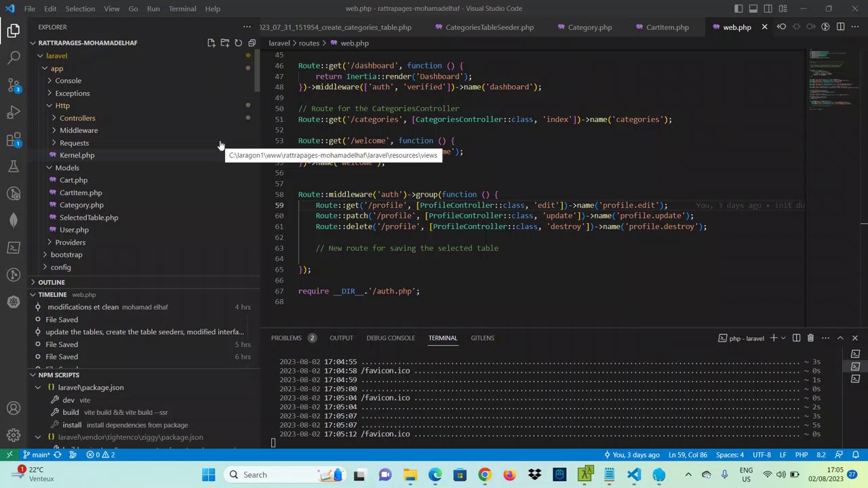Open the Extensions view icon
The image size is (868, 488).
click(x=14, y=140)
